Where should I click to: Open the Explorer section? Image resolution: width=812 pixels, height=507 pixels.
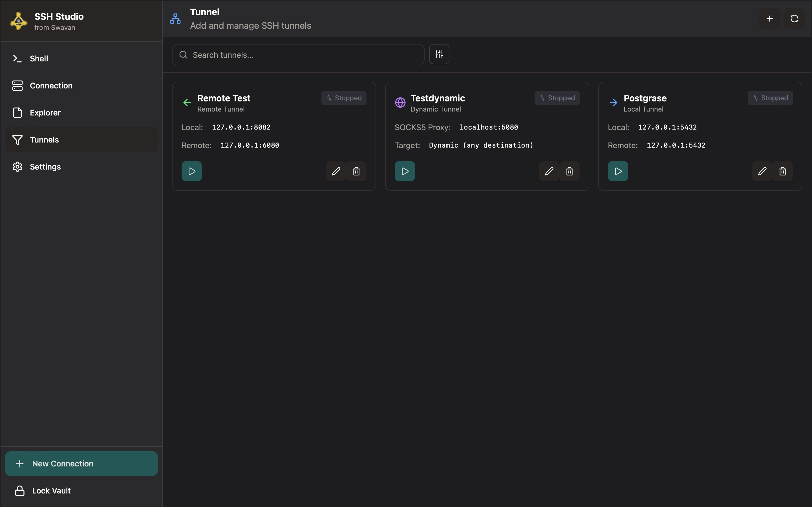45,113
